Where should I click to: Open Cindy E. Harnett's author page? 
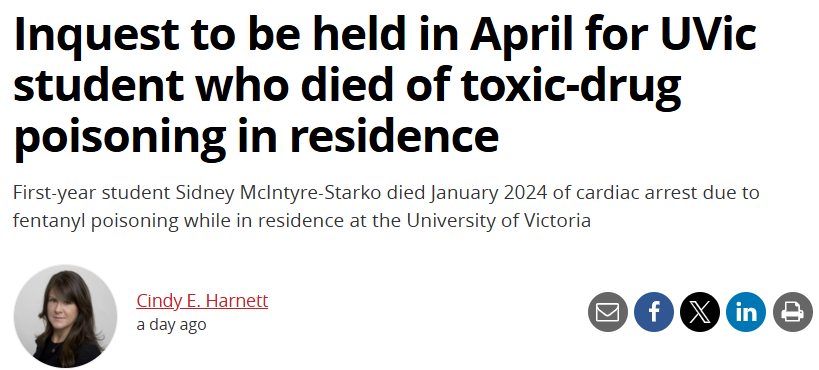pos(202,300)
